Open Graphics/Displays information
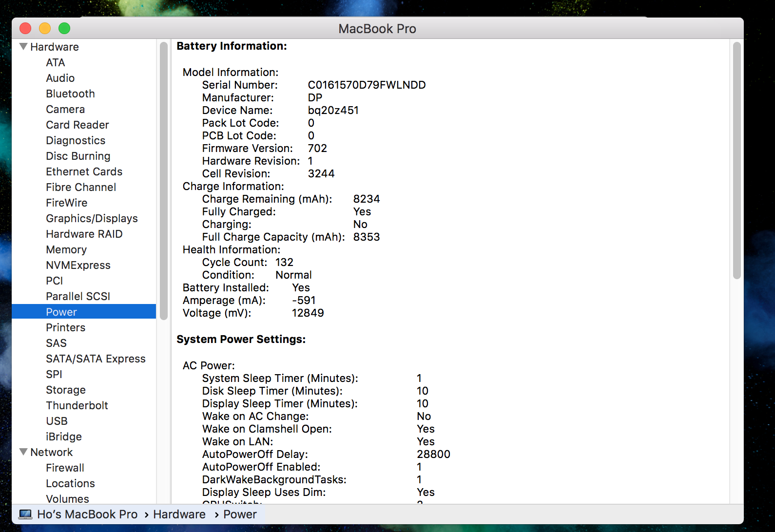The image size is (775, 532). pyautogui.click(x=92, y=218)
